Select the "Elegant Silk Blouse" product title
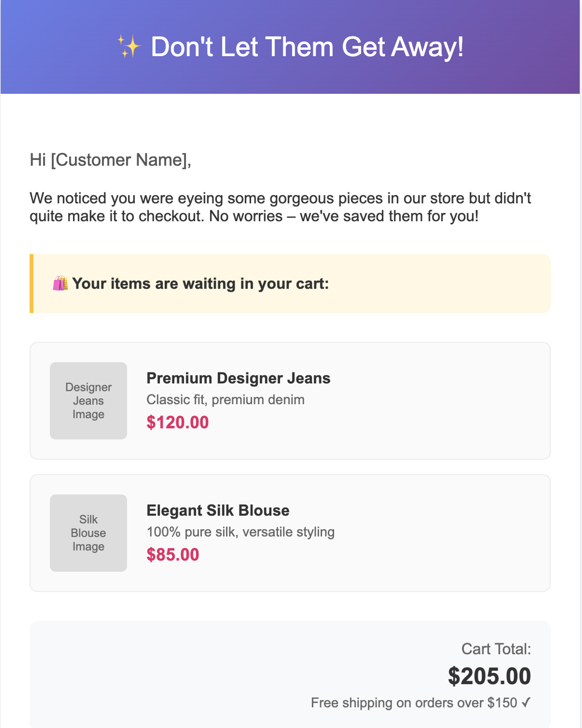This screenshot has height=728, width=582. 218,510
